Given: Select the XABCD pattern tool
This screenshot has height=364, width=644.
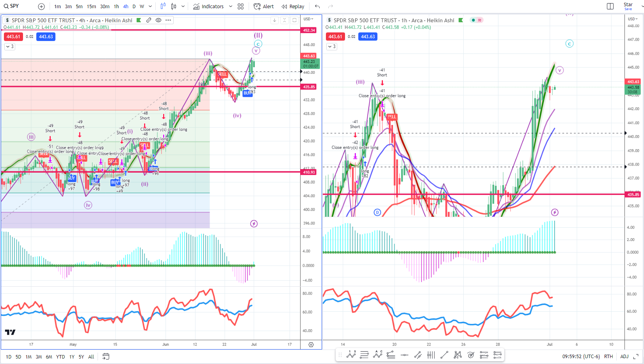Looking at the screenshot, I should point(457,355).
